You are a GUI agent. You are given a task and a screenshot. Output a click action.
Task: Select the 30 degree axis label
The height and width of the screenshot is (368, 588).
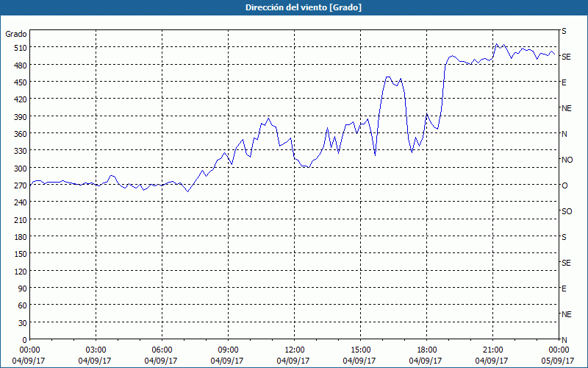[x=23, y=323]
